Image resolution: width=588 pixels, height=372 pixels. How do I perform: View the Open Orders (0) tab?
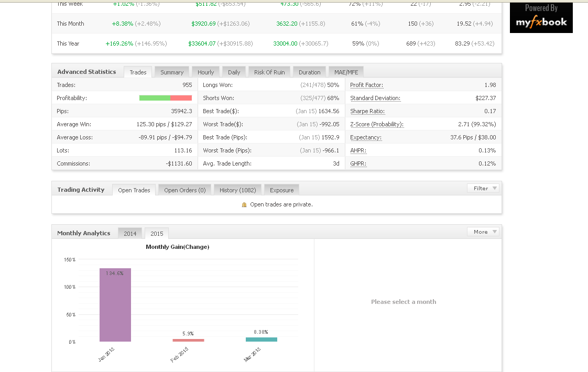click(x=185, y=190)
